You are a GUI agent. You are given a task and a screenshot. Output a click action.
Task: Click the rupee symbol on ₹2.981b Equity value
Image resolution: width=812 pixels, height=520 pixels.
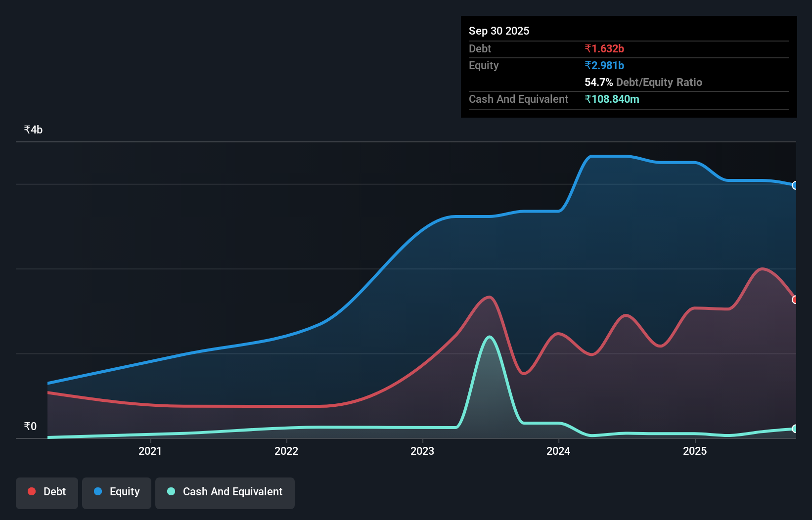(588, 65)
